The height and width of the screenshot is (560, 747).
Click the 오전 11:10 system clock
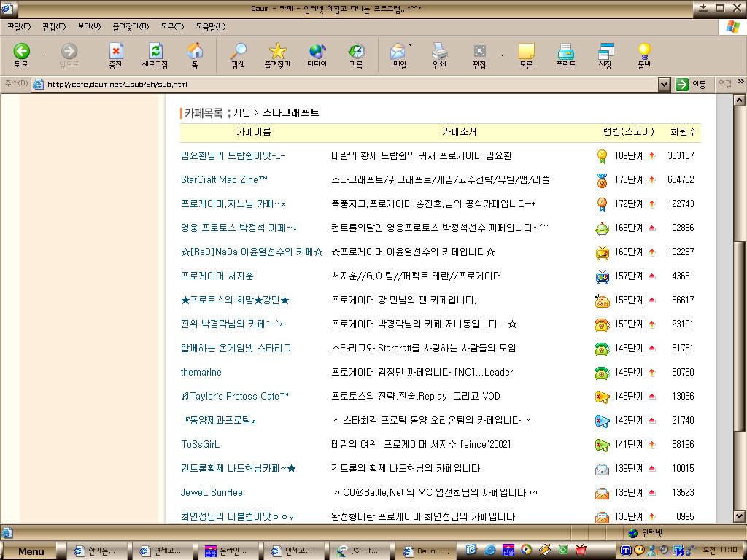pos(720,551)
